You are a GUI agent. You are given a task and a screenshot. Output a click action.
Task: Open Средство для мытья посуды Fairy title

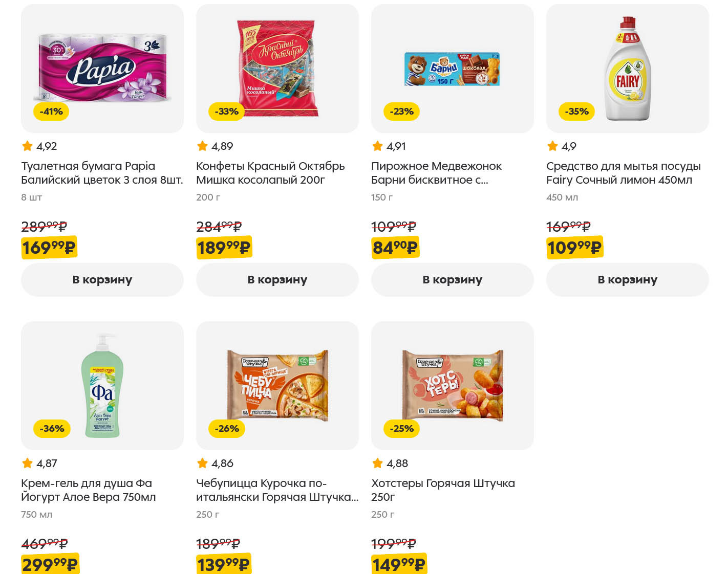pos(623,173)
